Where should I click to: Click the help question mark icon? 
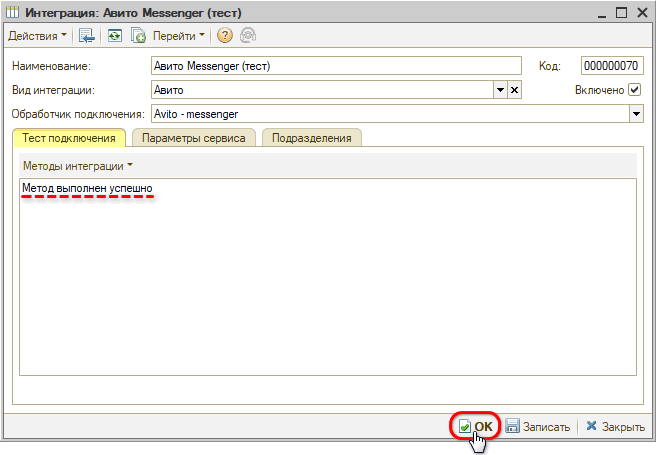tap(224, 36)
